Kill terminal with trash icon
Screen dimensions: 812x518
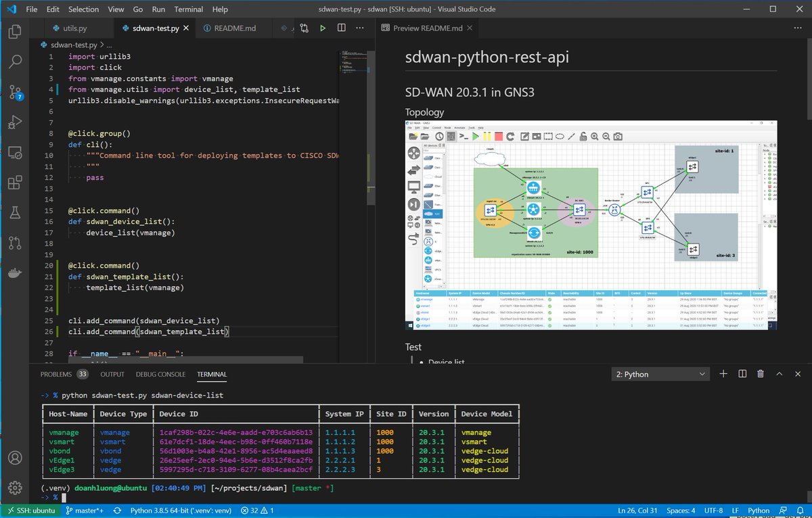pyautogui.click(x=761, y=374)
